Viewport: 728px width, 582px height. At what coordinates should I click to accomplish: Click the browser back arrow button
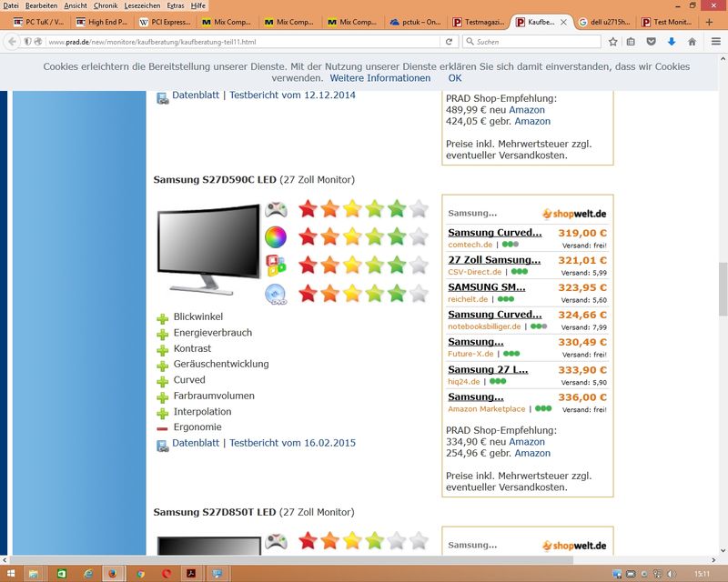(x=12, y=42)
